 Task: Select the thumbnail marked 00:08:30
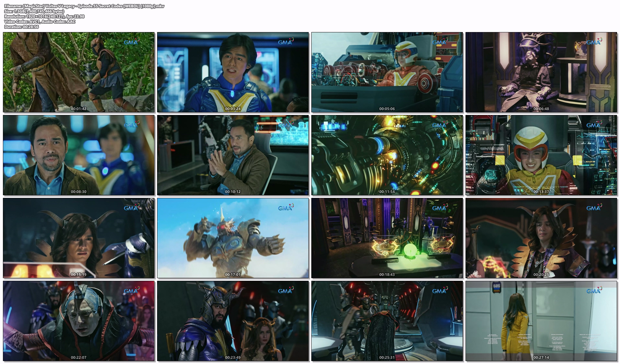(79, 155)
